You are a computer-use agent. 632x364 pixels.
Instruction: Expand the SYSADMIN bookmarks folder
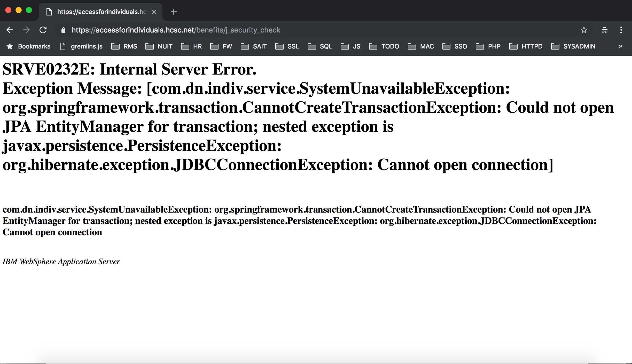click(x=573, y=46)
